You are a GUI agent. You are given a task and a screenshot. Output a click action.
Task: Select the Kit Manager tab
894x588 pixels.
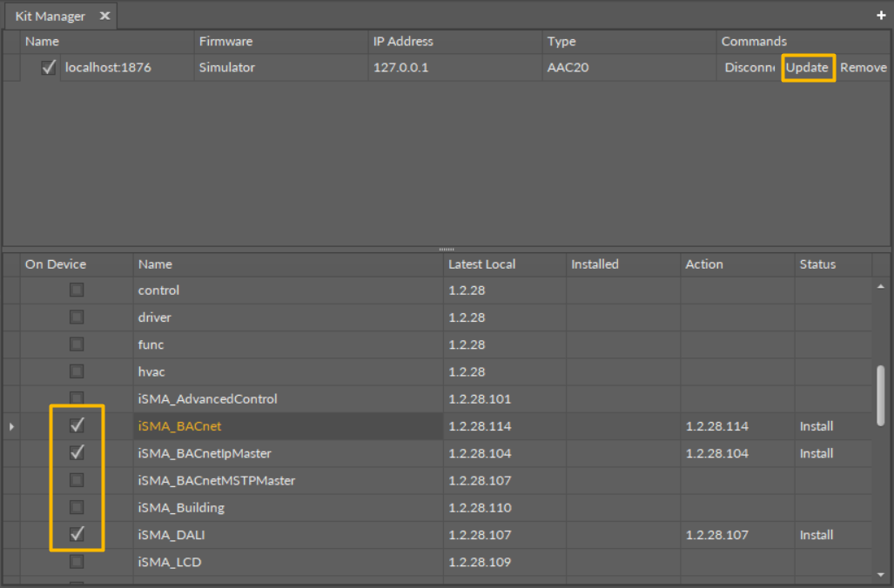[50, 16]
